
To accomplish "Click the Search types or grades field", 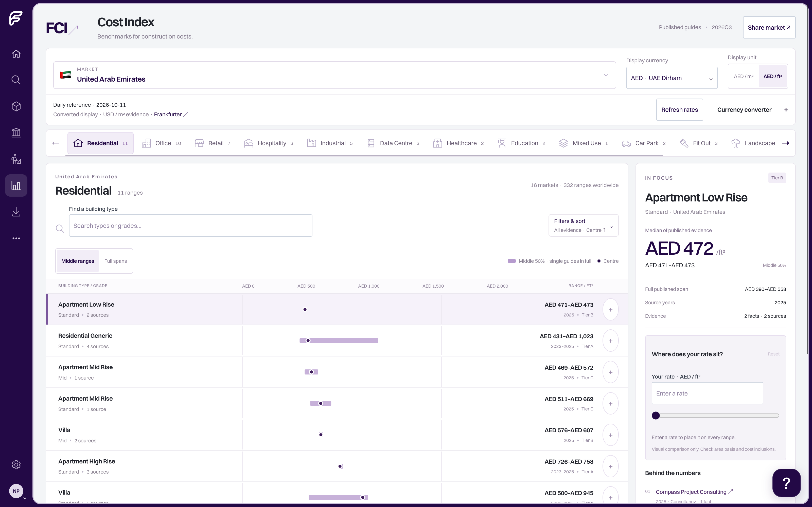I will pos(191,226).
